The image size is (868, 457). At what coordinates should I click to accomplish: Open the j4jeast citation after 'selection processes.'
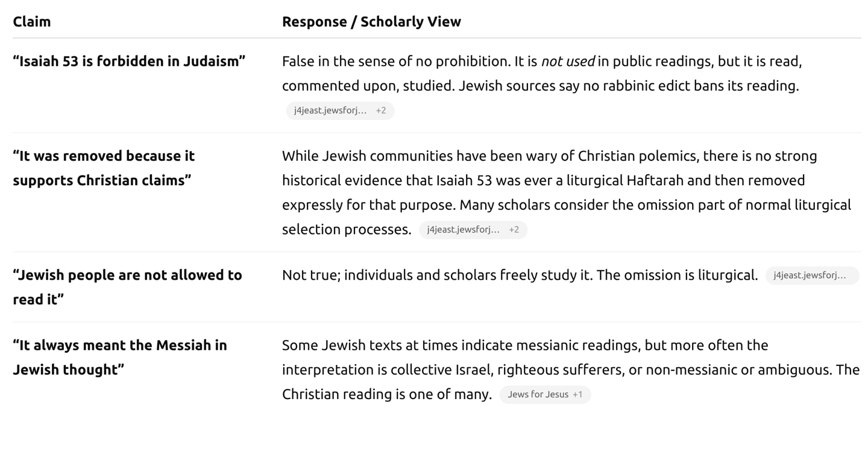point(473,230)
